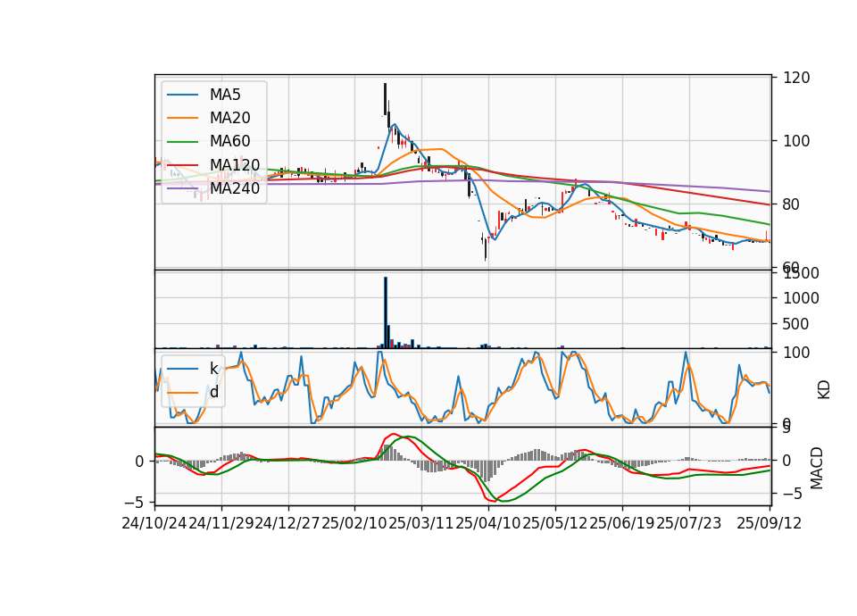Click the tallest volume spike bar
This screenshot has width=857, height=616.
tap(386, 312)
